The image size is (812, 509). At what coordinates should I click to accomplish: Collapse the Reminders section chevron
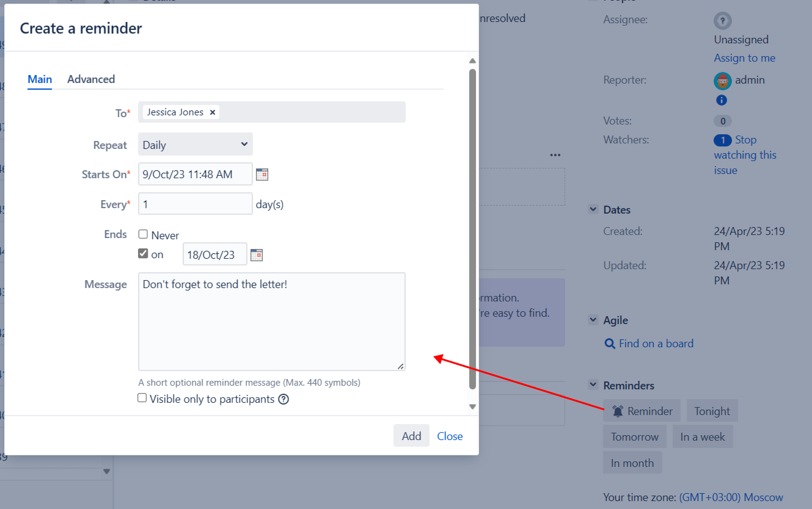[593, 384]
